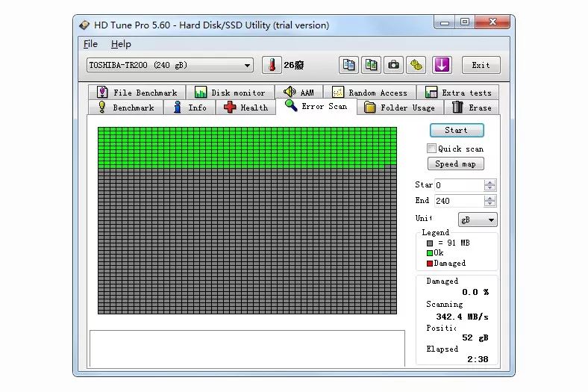588x392 pixels.
Task: Open the Folder Usage tab
Action: 399,108
